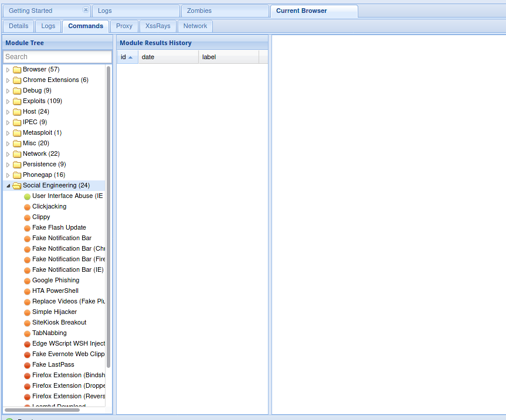Expand the Network module category
The width and height of the screenshot is (506, 420).
click(8, 154)
